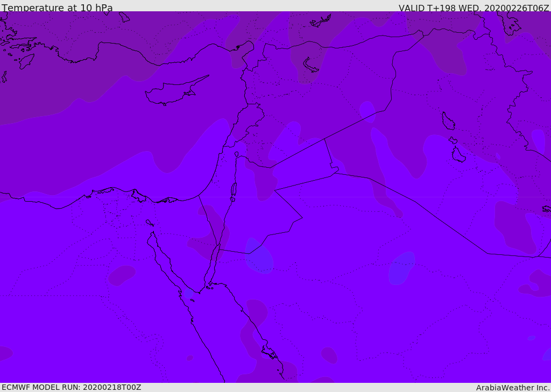Click the 'ECMWF MODEL RUN: 20200218T00Z' text

tap(72, 387)
